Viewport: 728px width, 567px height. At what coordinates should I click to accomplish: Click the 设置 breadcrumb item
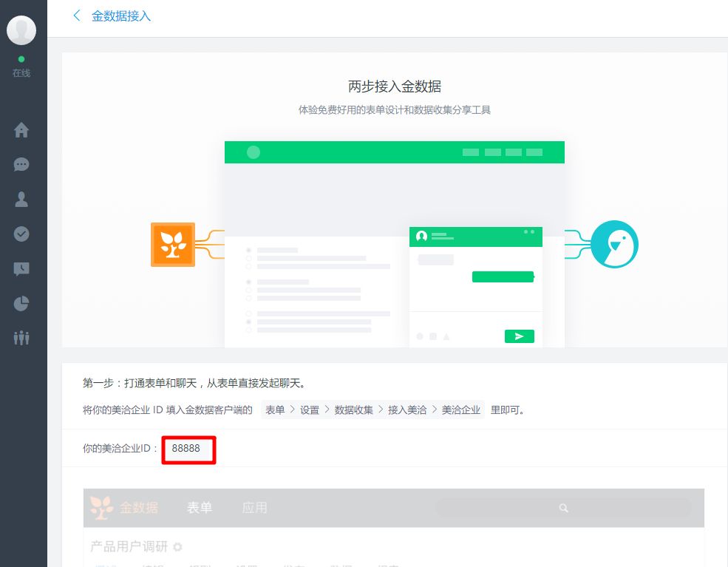pos(310,410)
